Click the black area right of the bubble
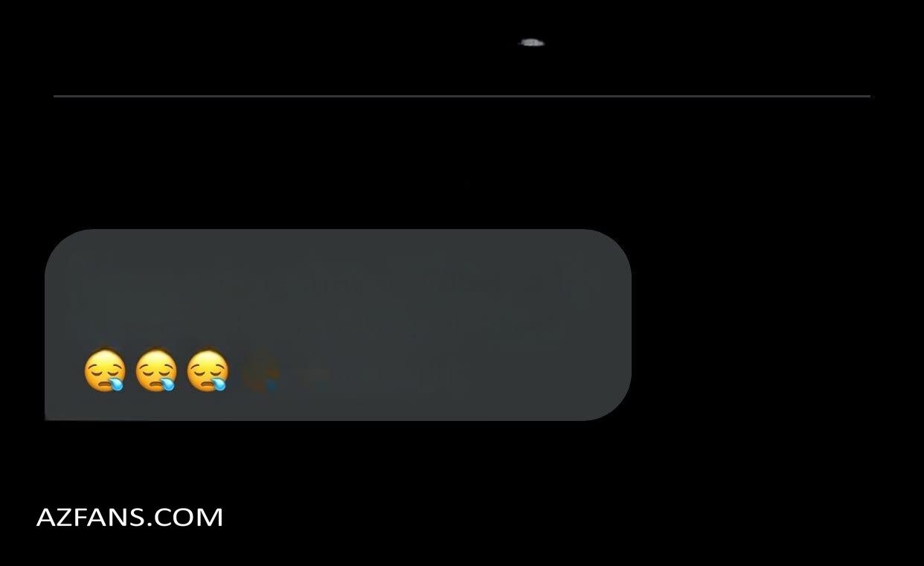 [774, 325]
